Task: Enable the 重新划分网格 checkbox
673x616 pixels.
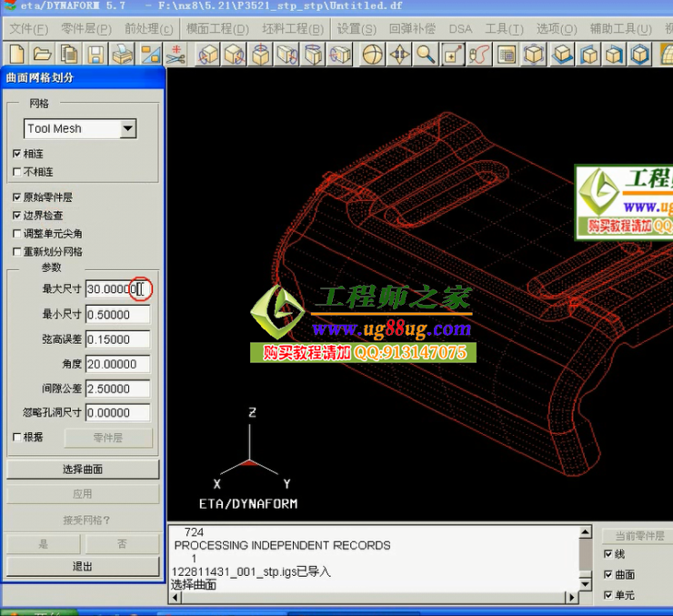Action: pos(16,251)
